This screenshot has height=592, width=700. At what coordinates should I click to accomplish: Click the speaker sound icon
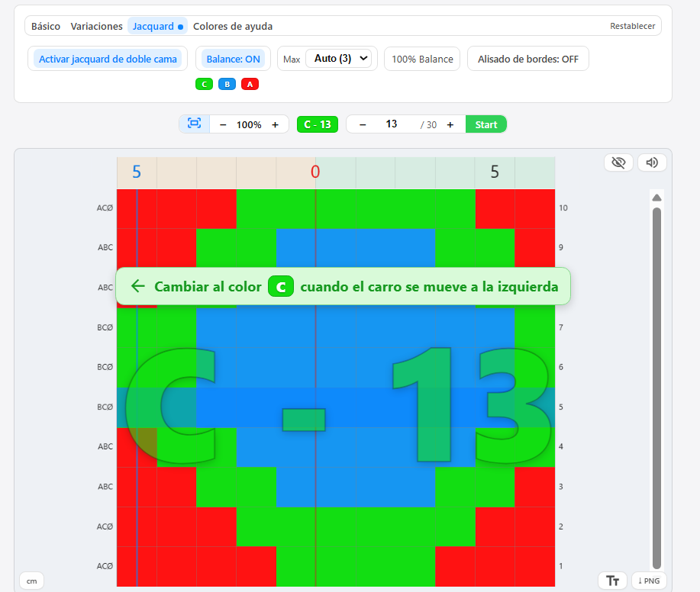coord(652,162)
